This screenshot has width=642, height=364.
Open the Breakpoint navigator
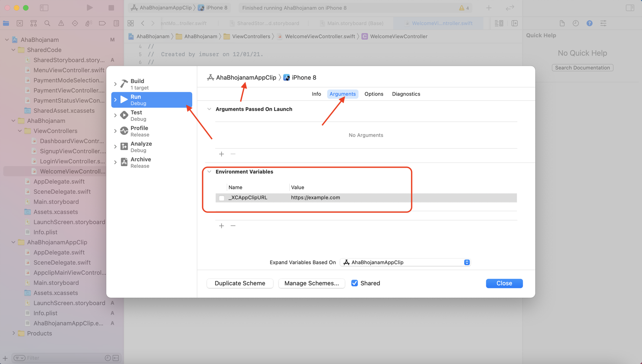[102, 23]
